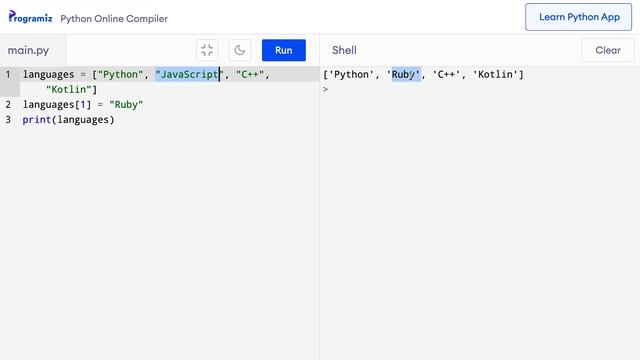
Task: Toggle fullscreen editor icon
Action: click(207, 50)
